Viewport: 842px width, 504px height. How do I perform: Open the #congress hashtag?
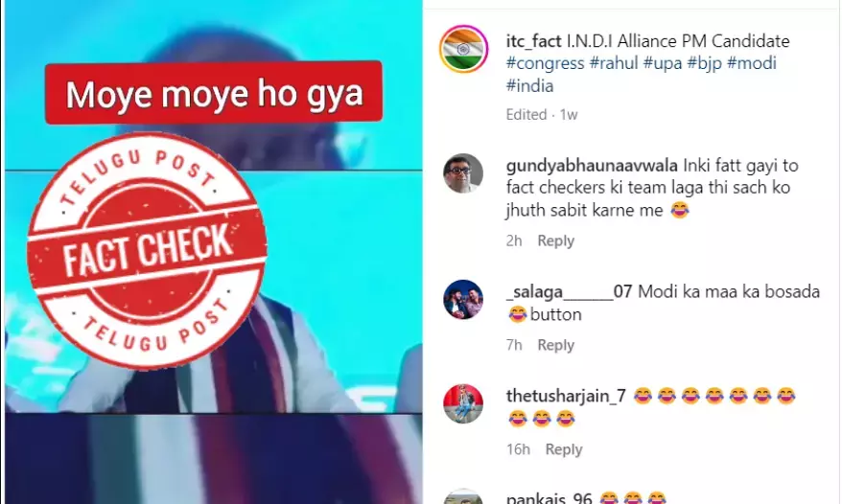pos(545,63)
